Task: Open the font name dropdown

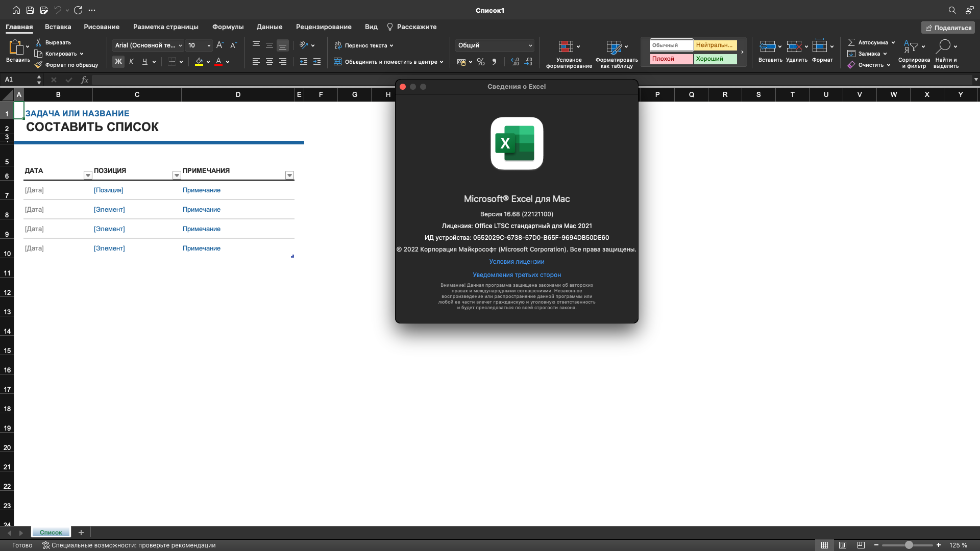Action: pyautogui.click(x=180, y=45)
